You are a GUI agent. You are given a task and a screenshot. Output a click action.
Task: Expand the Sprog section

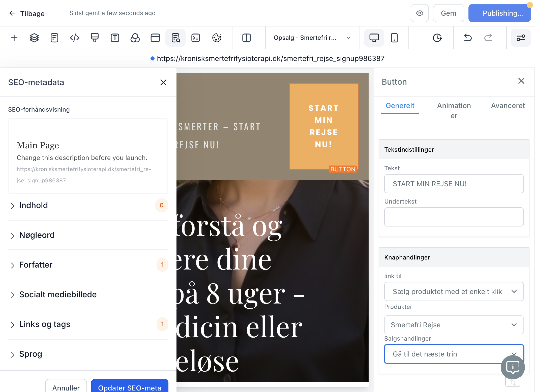click(x=88, y=354)
